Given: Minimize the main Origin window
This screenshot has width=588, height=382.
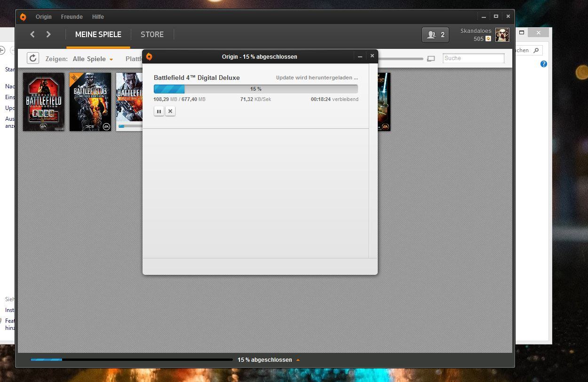Looking at the screenshot, I should [484, 17].
